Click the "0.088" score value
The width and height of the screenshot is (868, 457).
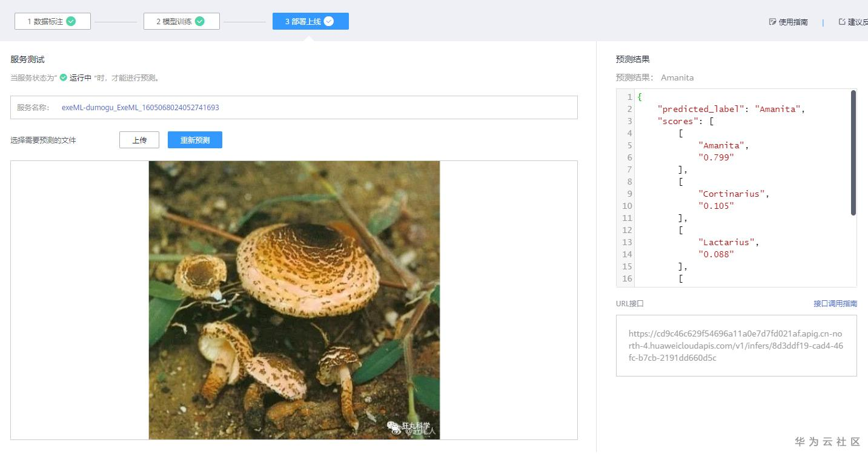[716, 254]
